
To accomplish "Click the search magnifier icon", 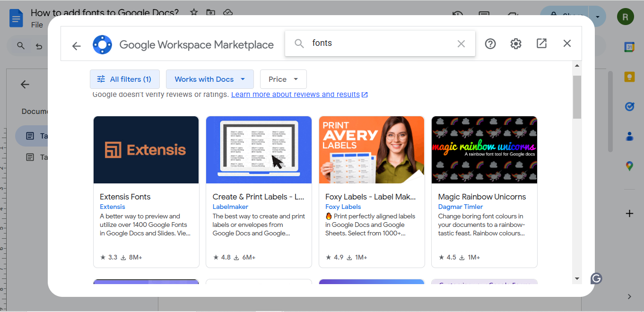I will 299,43.
